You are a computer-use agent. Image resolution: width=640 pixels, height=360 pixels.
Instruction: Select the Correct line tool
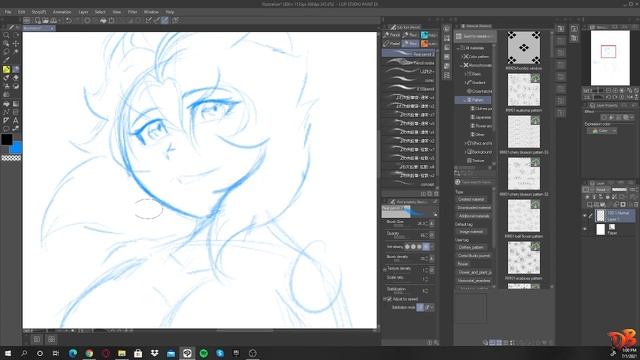[16, 129]
